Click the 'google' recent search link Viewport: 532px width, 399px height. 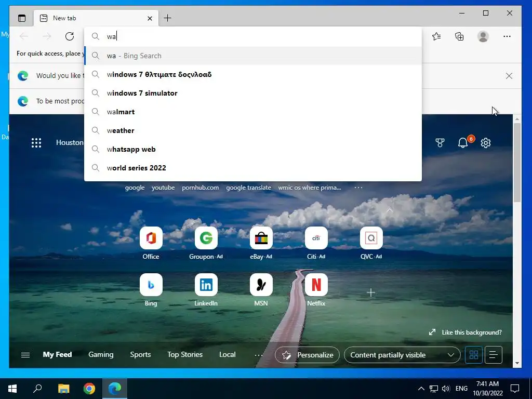click(135, 188)
